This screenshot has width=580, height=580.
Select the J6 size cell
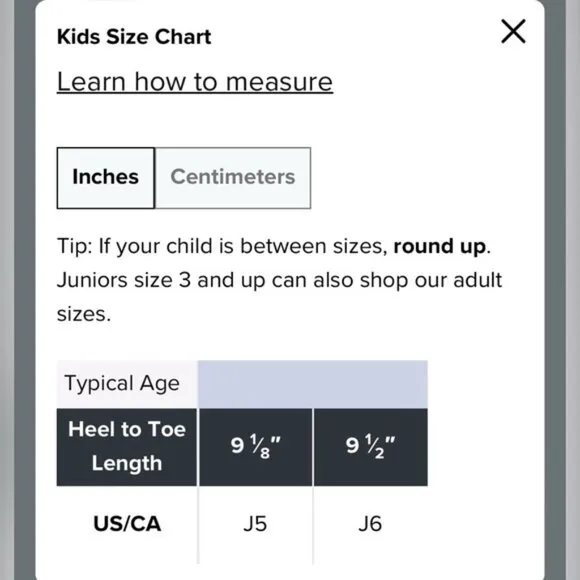point(370,524)
